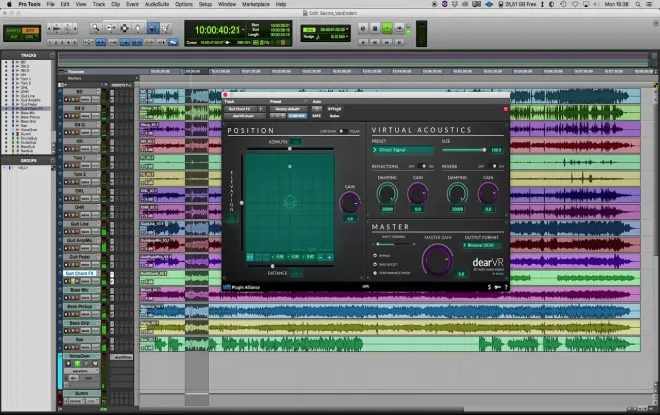The width and height of the screenshot is (660, 415).
Task: Open the BD track name dropdown arrow
Action: click(99, 91)
